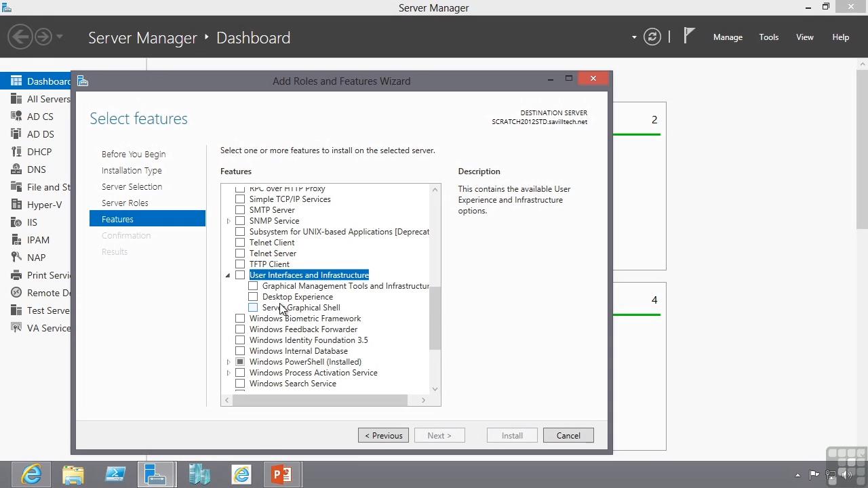
Task: Open the Manage menu
Action: tap(728, 37)
